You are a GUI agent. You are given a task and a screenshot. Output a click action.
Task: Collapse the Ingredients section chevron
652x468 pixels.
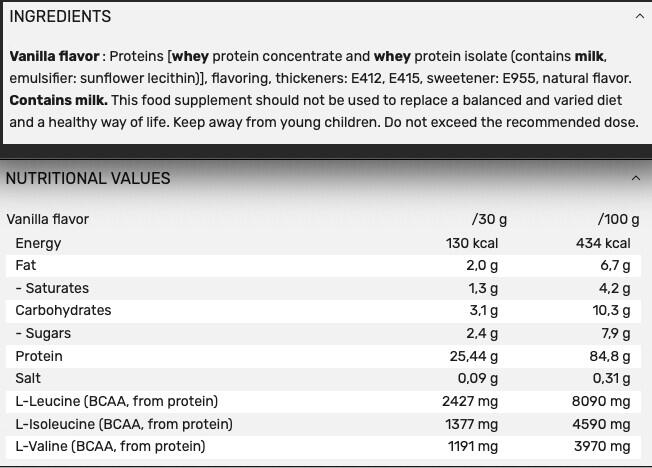point(639,16)
